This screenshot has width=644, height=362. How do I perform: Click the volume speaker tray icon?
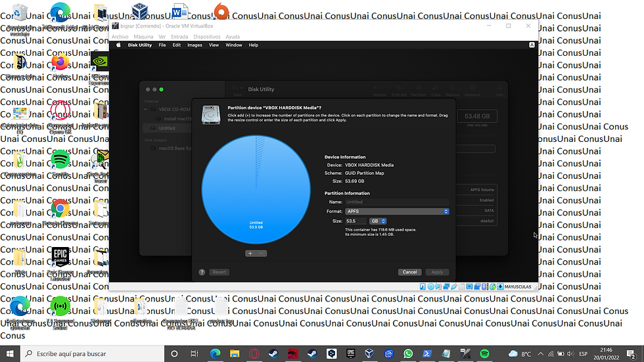tap(570, 354)
